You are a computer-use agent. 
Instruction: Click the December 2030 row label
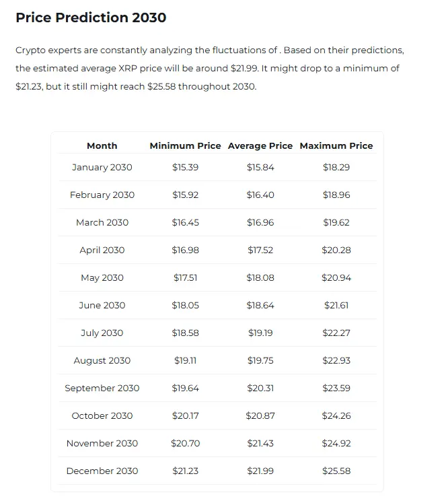[102, 471]
